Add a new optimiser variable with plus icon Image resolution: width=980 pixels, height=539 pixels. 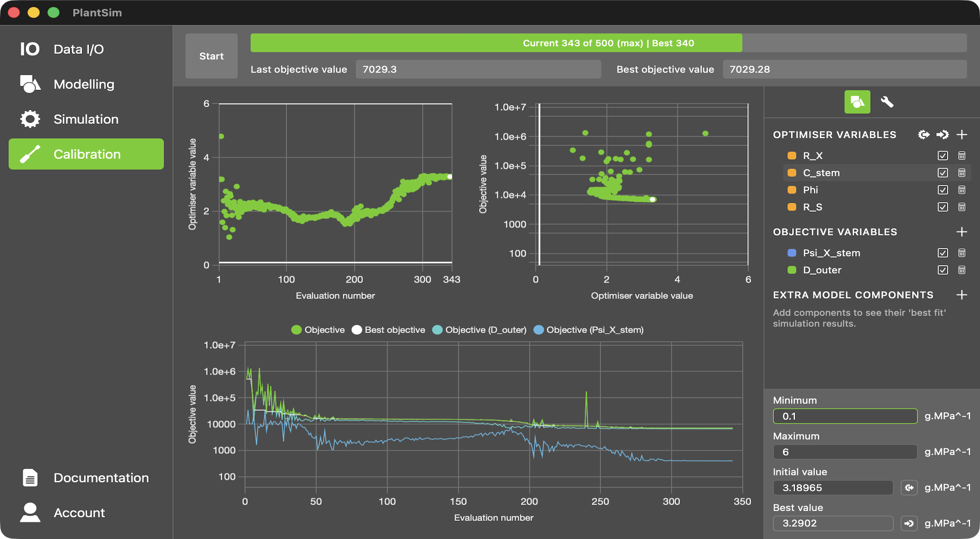(962, 135)
